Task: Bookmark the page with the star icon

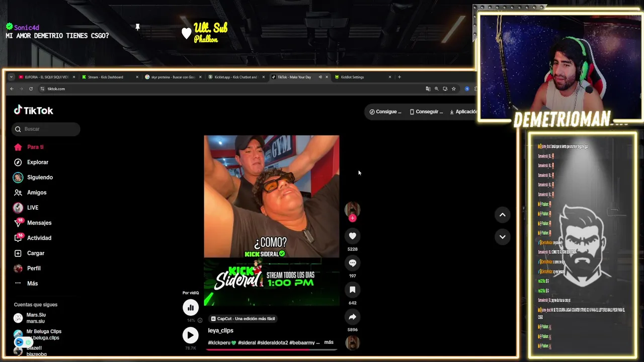Action: tap(453, 89)
